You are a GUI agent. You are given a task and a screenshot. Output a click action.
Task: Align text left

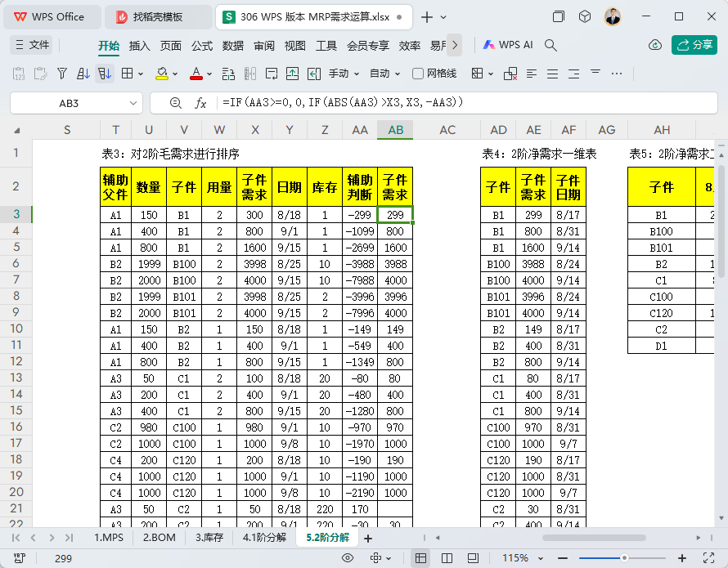click(x=532, y=74)
